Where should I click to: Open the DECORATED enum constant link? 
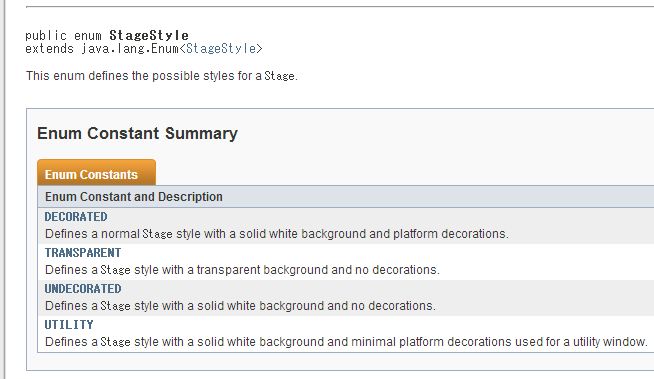(76, 217)
